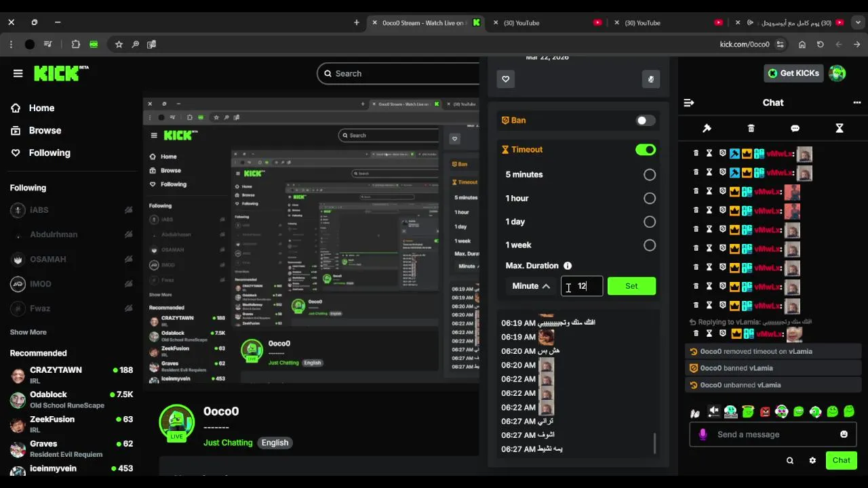This screenshot has height=488, width=868.
Task: Expand the Following list with Show More
Action: [28, 332]
